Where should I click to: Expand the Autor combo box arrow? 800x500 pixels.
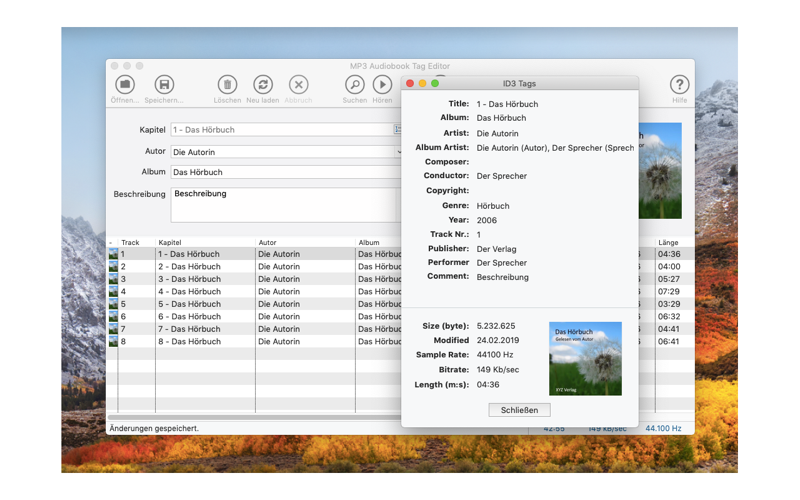398,152
